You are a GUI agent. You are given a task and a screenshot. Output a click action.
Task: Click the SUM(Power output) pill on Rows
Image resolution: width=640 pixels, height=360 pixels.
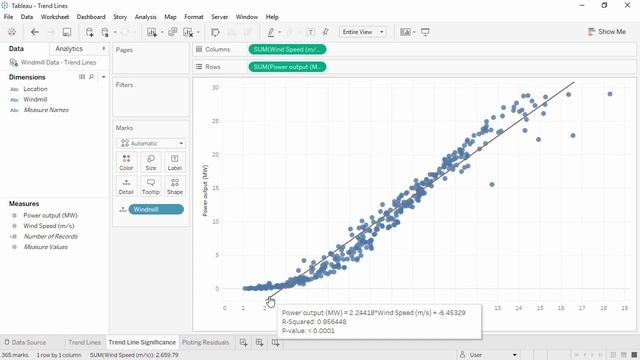pyautogui.click(x=287, y=67)
